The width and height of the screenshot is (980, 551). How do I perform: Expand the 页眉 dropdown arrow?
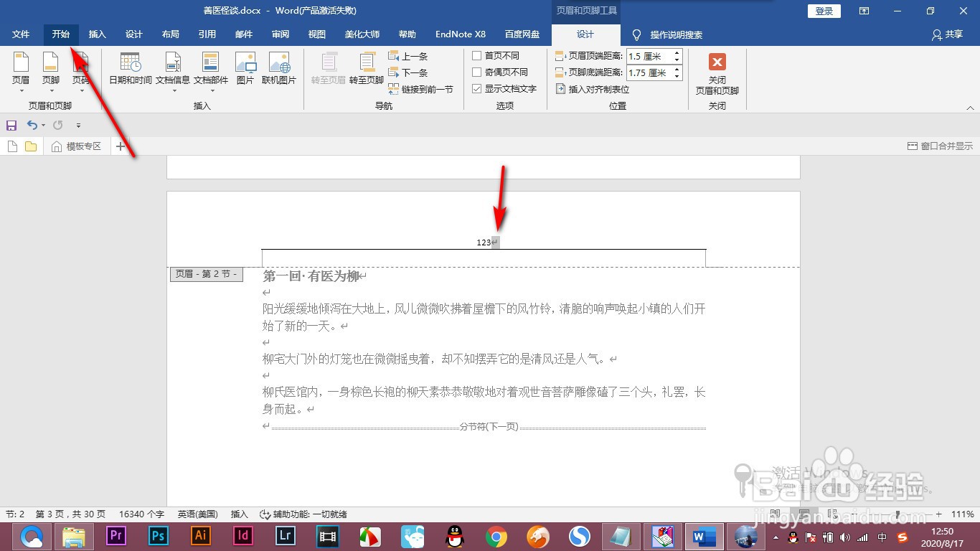(21, 91)
